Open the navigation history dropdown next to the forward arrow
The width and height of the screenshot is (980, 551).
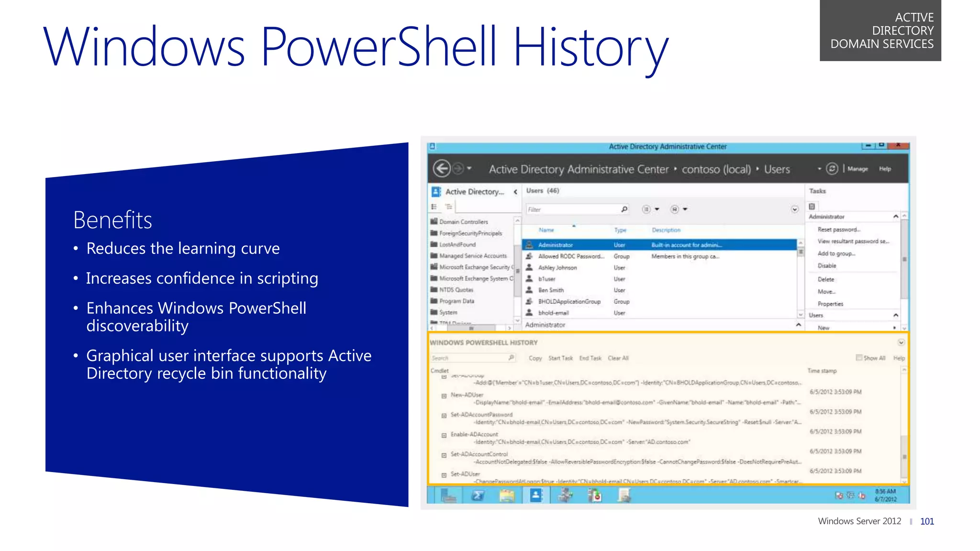pyautogui.click(x=469, y=168)
